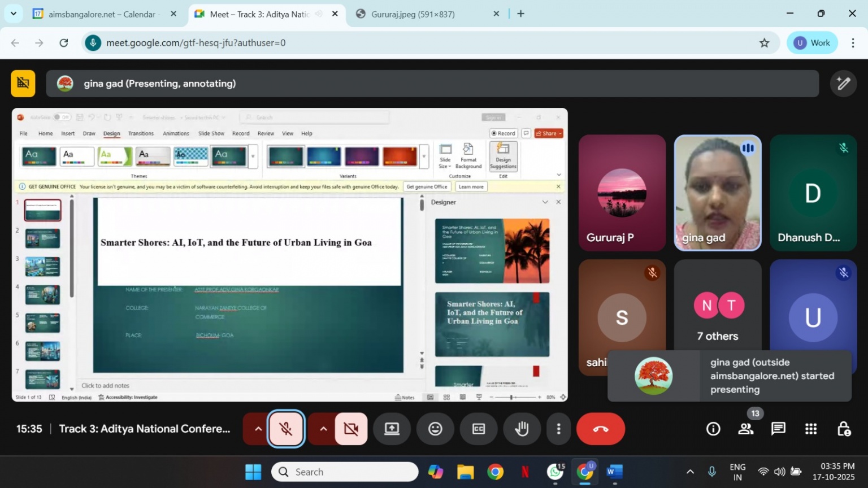Image resolution: width=868 pixels, height=488 pixels.
Task: Click the Record button in PowerPoint
Action: click(503, 134)
